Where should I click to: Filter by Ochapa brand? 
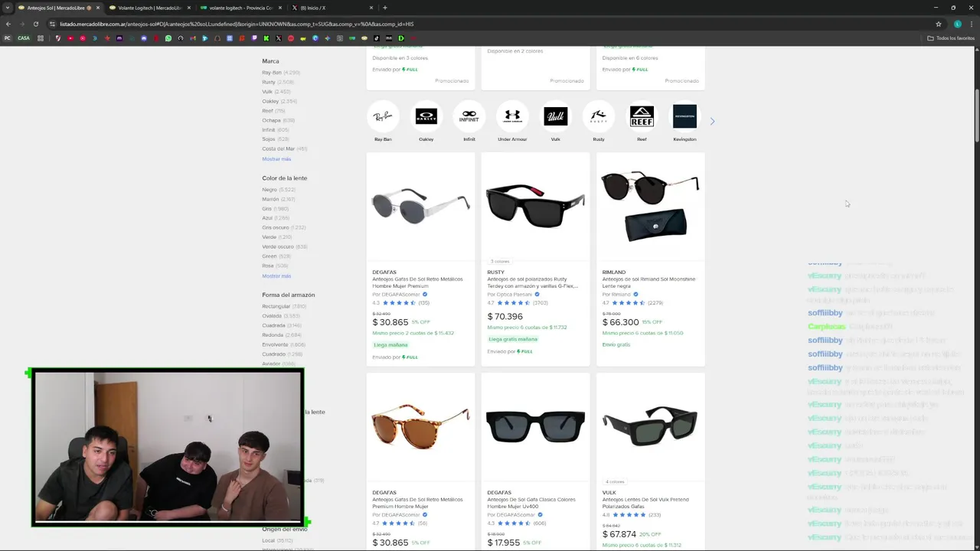click(x=278, y=120)
